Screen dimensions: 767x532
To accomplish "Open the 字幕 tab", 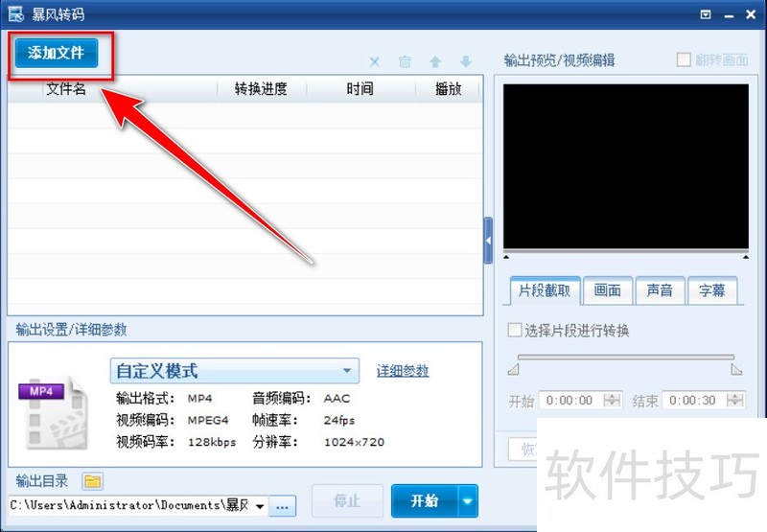I will click(x=711, y=290).
